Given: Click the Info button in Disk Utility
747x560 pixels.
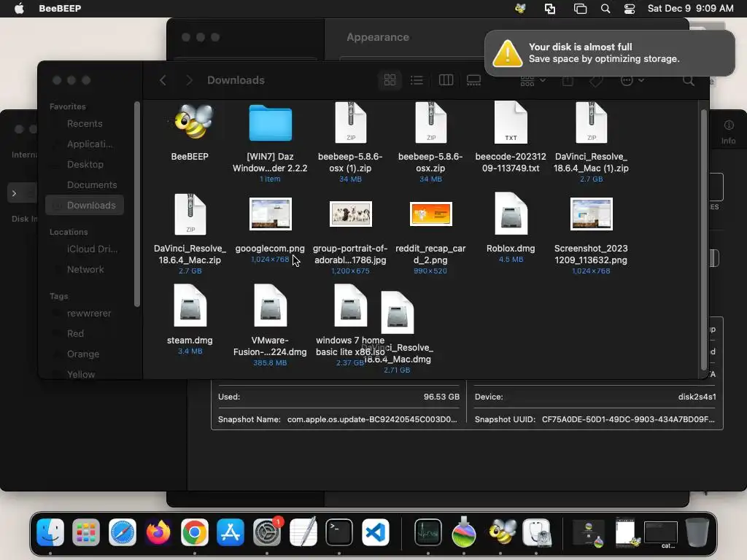Looking at the screenshot, I should [x=728, y=132].
